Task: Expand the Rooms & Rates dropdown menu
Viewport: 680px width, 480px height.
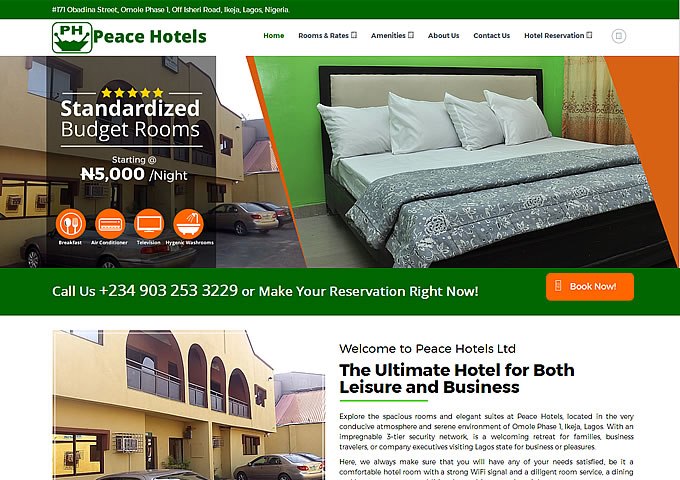Action: coord(327,36)
